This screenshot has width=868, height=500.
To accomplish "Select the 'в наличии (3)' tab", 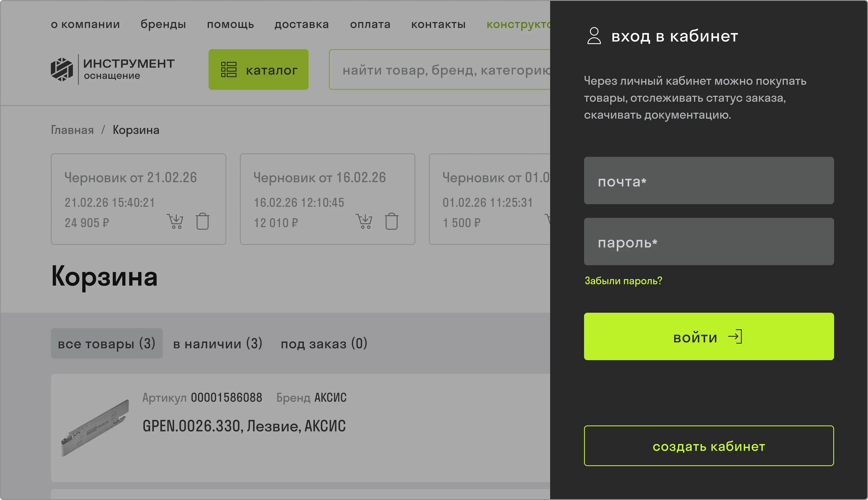I will click(x=218, y=343).
